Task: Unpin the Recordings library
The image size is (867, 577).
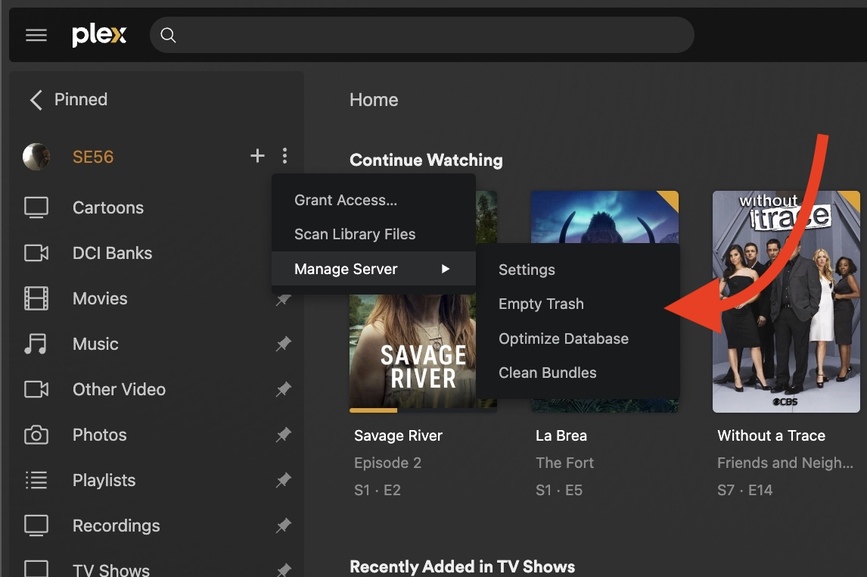Action: point(283,526)
